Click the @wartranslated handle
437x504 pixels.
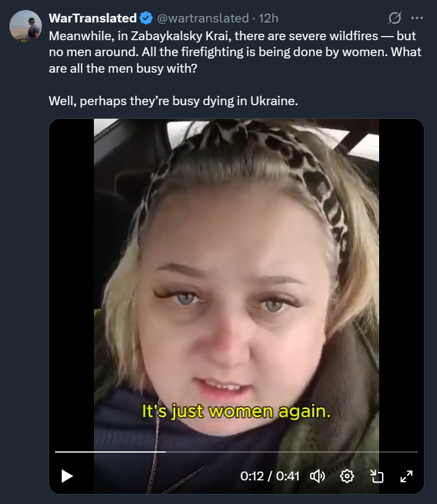[x=203, y=18]
